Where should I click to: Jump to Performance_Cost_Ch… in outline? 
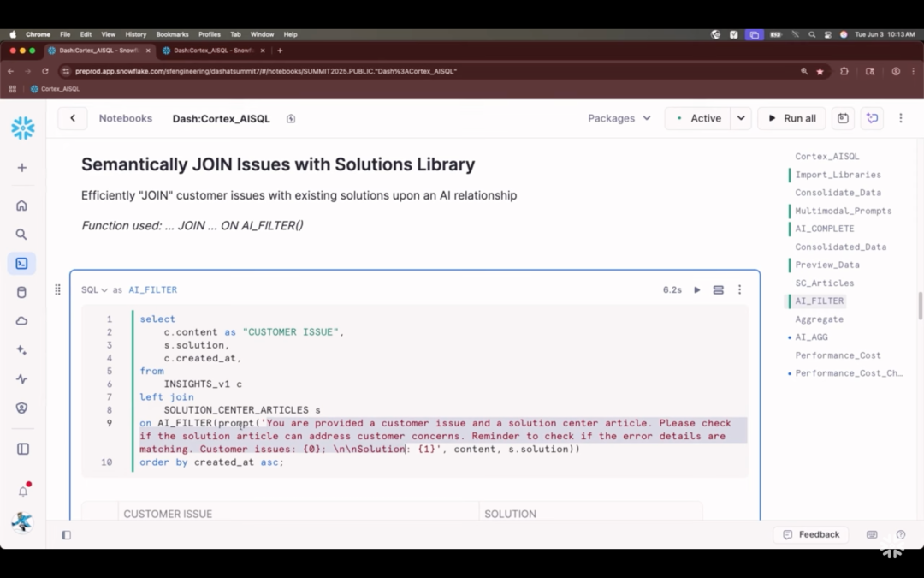pyautogui.click(x=849, y=372)
